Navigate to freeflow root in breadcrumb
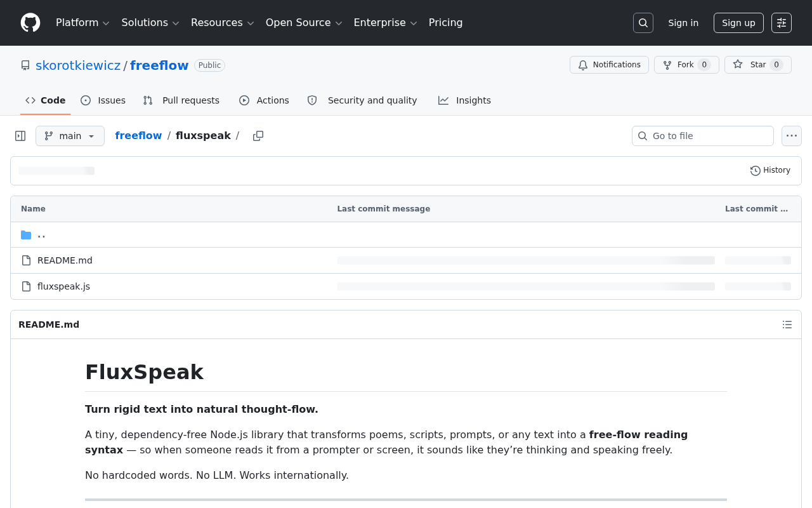Viewport: 812px width, 508px height. 138,136
